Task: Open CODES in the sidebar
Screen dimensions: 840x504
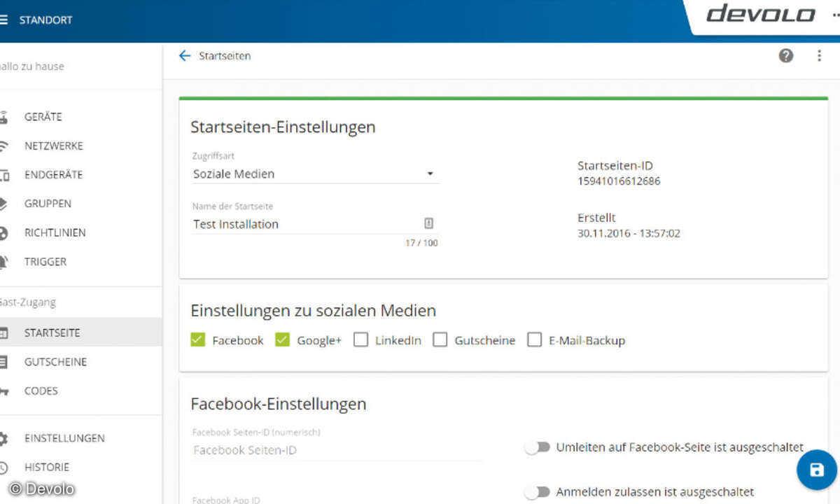Action: point(41,391)
